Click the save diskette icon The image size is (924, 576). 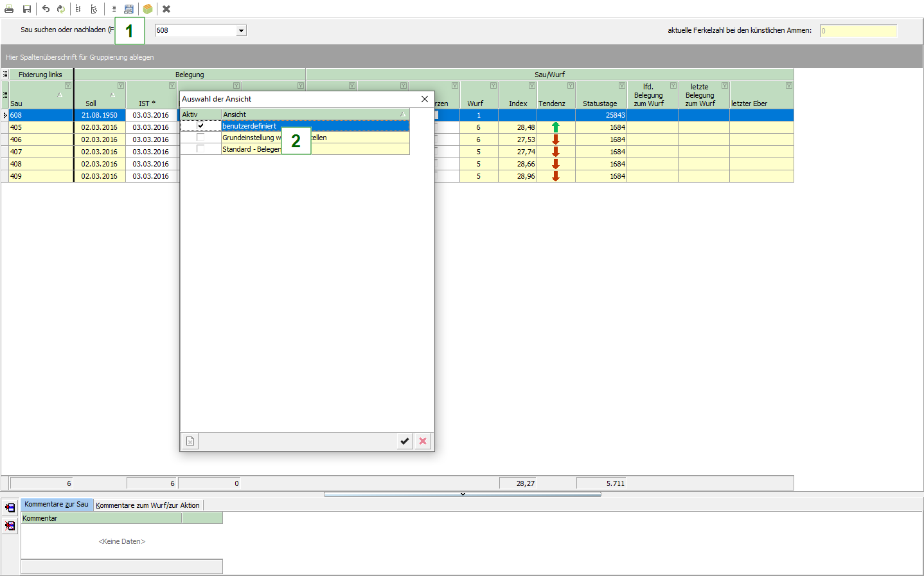27,9
